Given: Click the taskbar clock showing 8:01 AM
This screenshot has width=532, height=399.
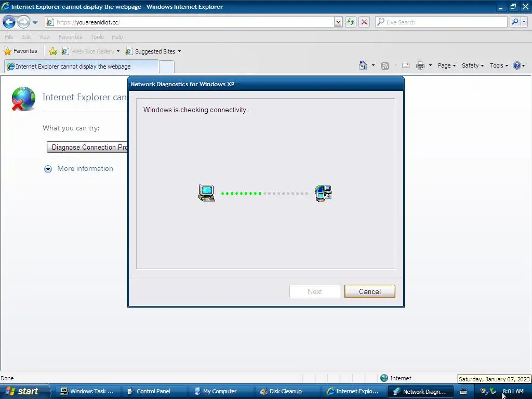Looking at the screenshot, I should tap(513, 391).
